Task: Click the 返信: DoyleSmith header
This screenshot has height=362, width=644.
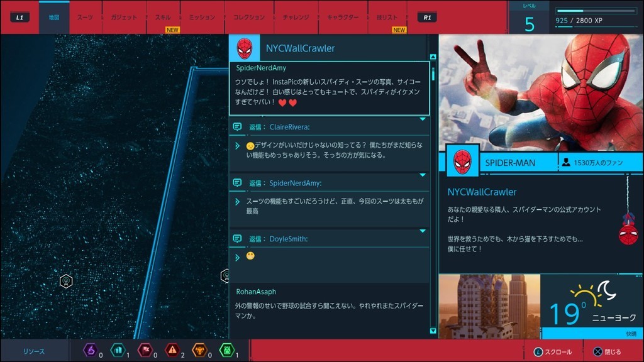Action: (330, 238)
